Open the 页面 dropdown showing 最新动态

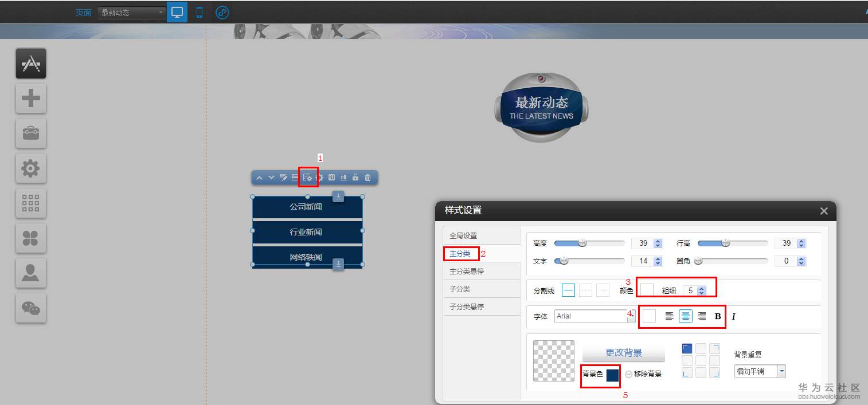pos(131,13)
